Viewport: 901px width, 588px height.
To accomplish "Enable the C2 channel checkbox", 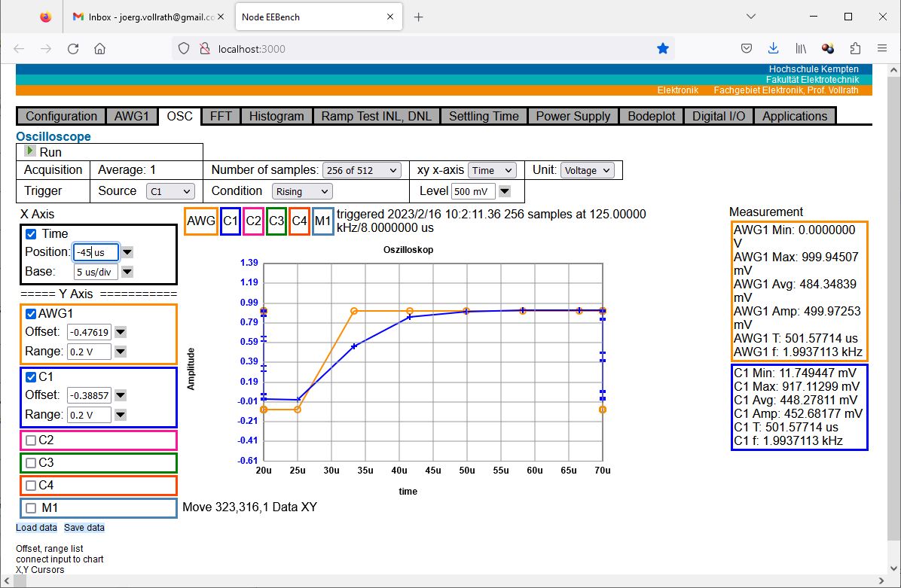I will click(x=31, y=440).
